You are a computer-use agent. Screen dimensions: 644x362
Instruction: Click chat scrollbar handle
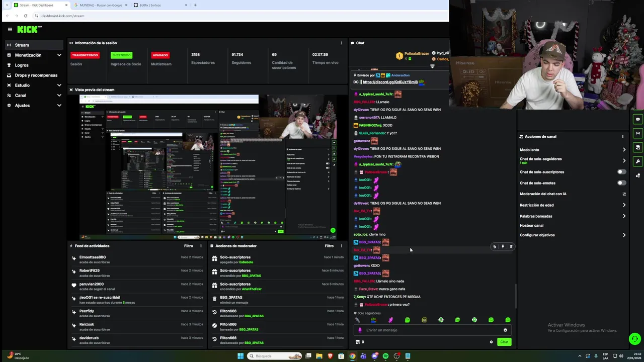point(516,296)
